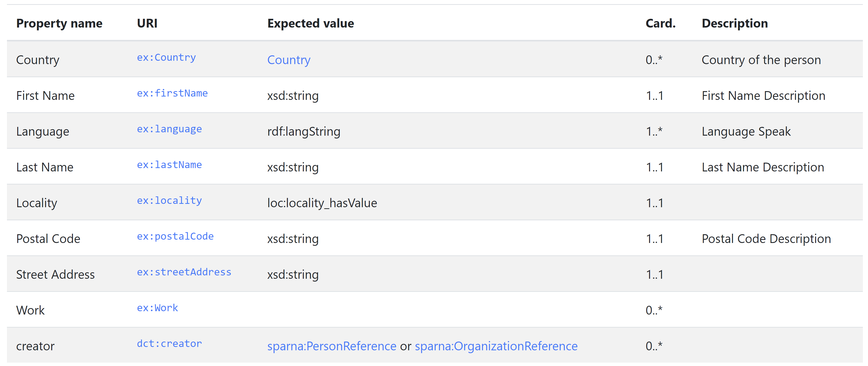The width and height of the screenshot is (868, 366).
Task: Follow the ex:language URI link
Action: tap(169, 129)
